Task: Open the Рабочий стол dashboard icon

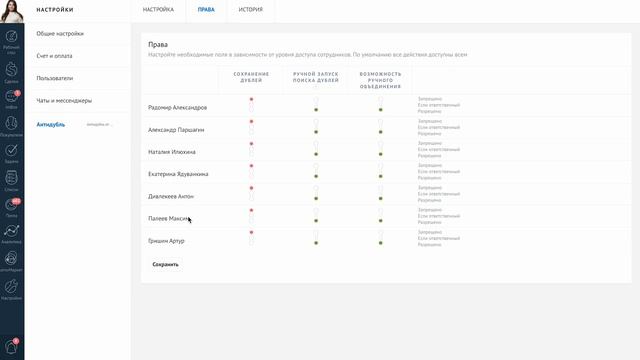Action: pos(11,36)
